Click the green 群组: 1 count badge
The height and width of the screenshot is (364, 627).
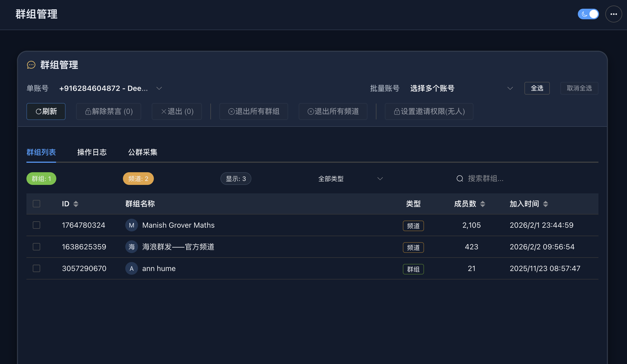pyautogui.click(x=41, y=179)
